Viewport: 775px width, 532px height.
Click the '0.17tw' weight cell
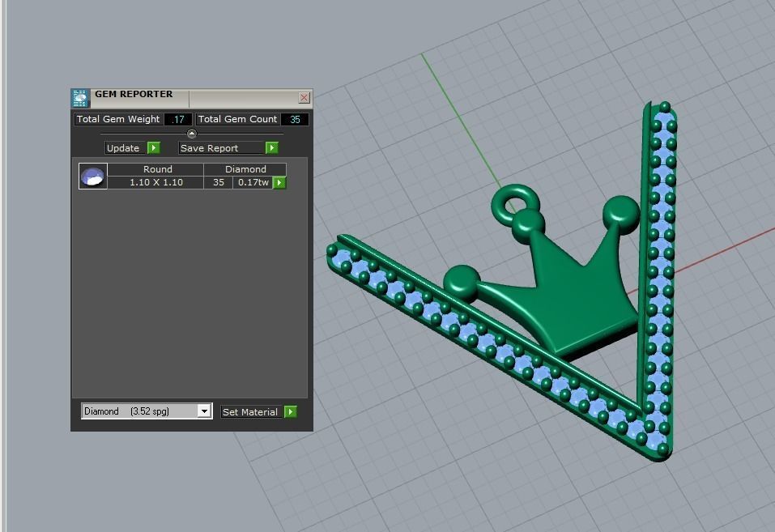click(253, 182)
